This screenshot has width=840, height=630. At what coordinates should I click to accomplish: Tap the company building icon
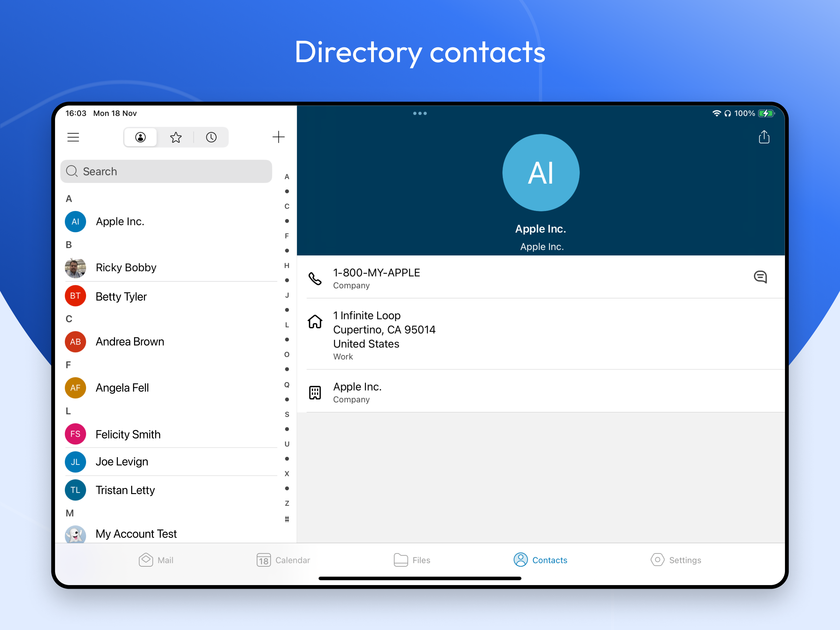point(315,393)
